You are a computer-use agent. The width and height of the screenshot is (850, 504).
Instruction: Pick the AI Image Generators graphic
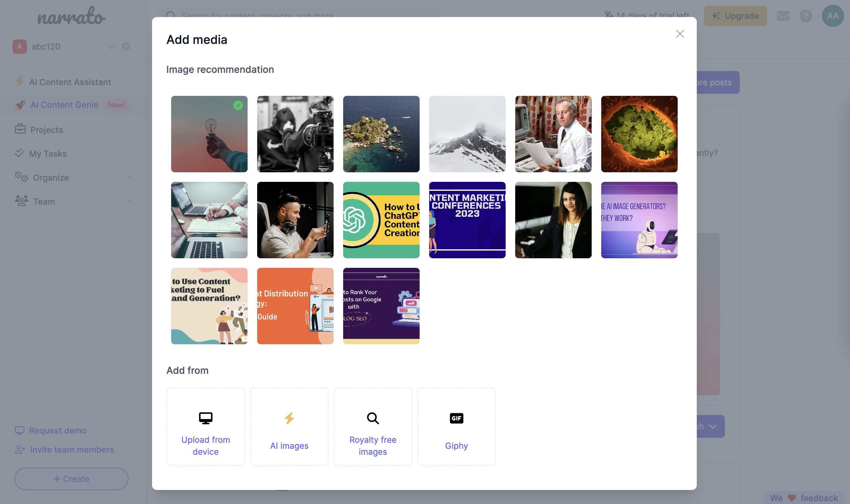click(x=639, y=220)
